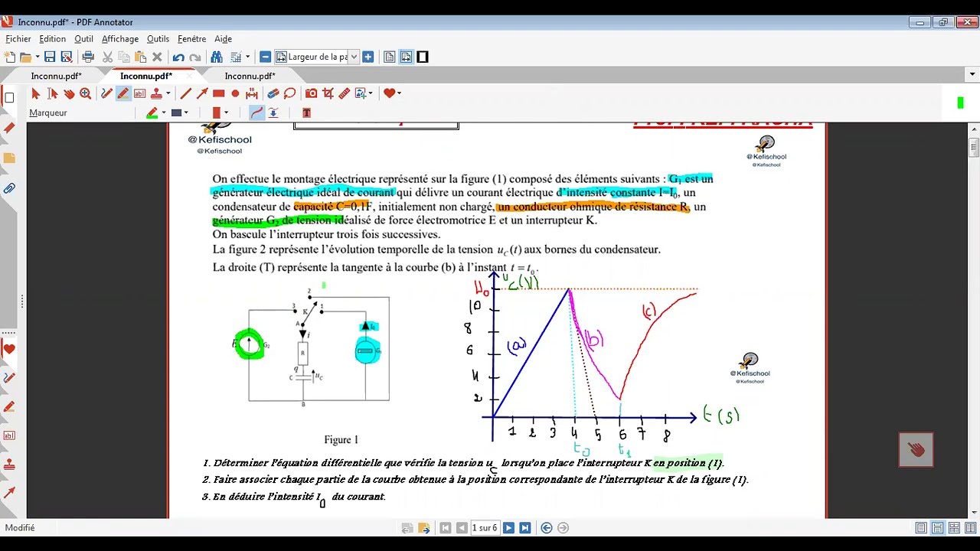
Task: Open Find with the binoculars icon
Action: (217, 57)
